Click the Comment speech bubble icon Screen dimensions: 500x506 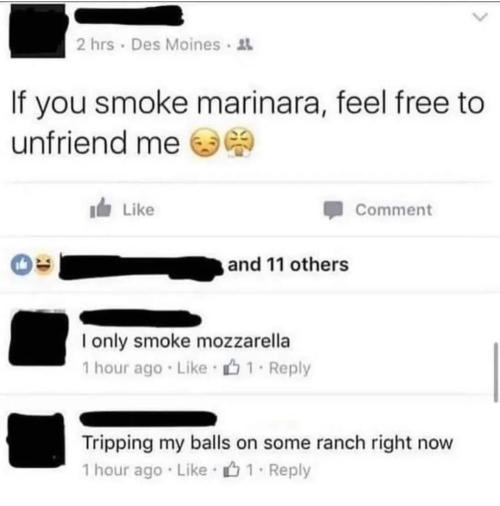click(x=333, y=210)
